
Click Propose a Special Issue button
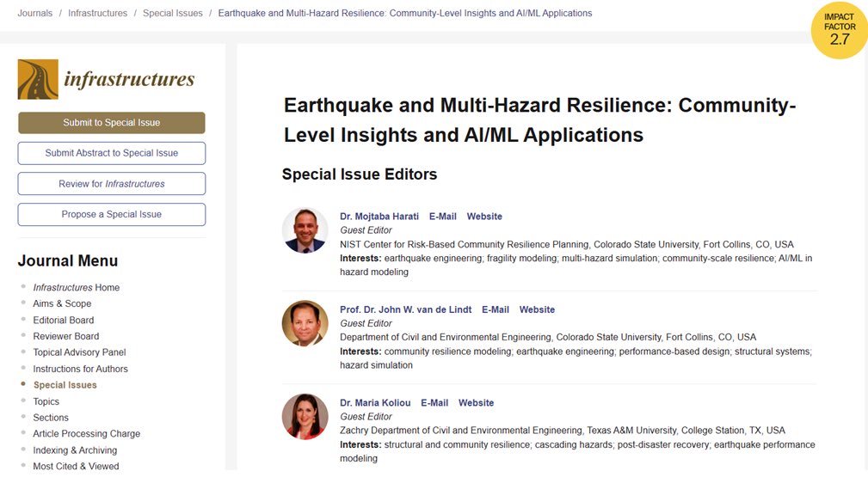(x=111, y=214)
